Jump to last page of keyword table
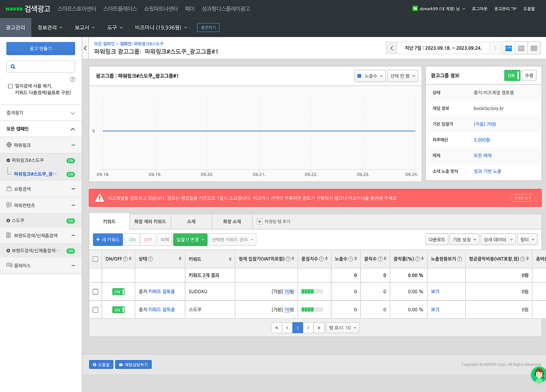Image resolution: width=546 pixels, height=392 pixels. pyautogui.click(x=319, y=328)
